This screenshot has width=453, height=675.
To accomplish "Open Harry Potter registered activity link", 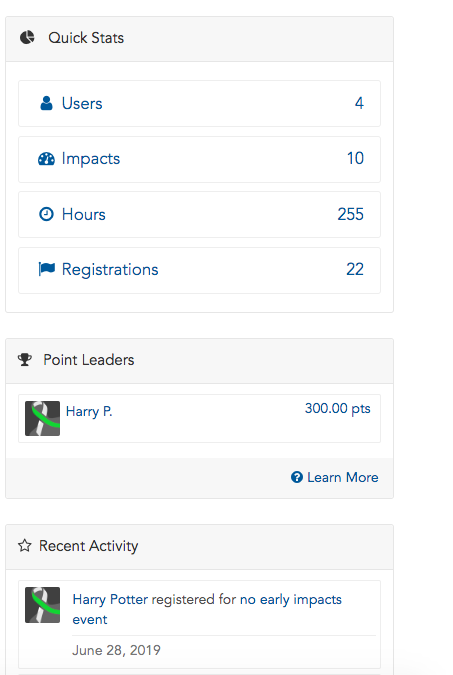I will click(207, 609).
